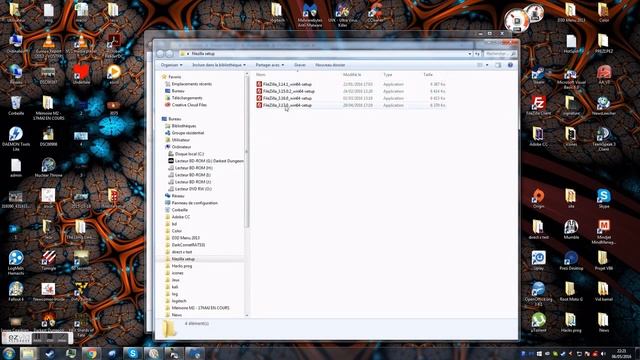Open the TeamSpeak 3 Client desktop shortcut
The image size is (640, 360).
coord(604,139)
